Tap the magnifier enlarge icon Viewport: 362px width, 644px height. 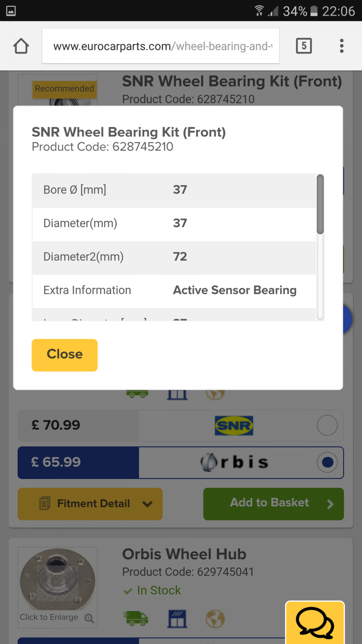pos(89,618)
